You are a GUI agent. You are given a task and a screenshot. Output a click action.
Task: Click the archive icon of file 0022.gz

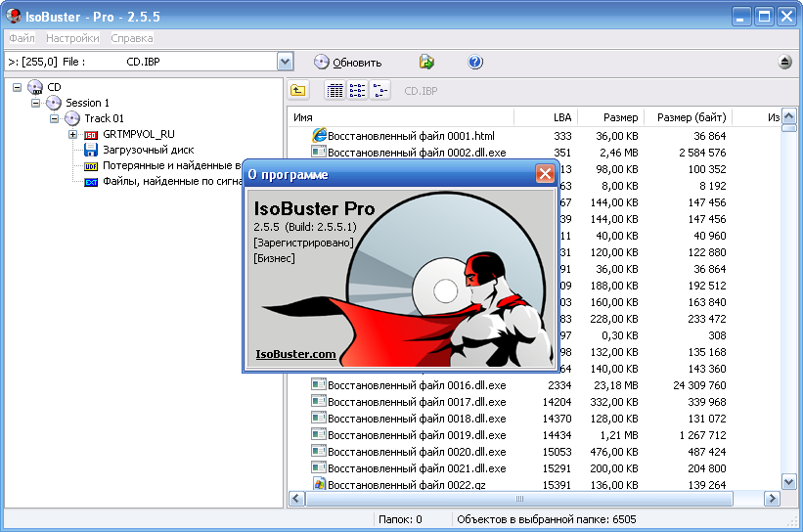pos(319,484)
